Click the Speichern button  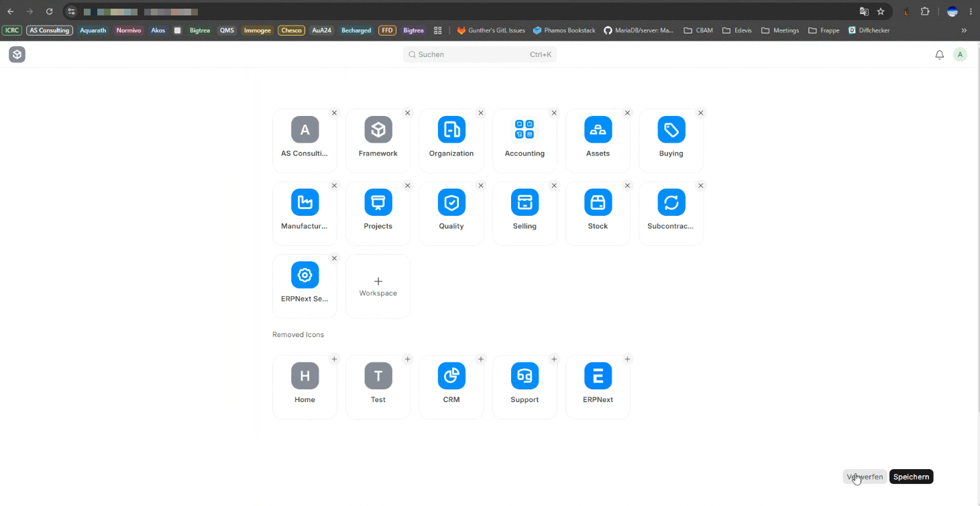click(x=911, y=477)
